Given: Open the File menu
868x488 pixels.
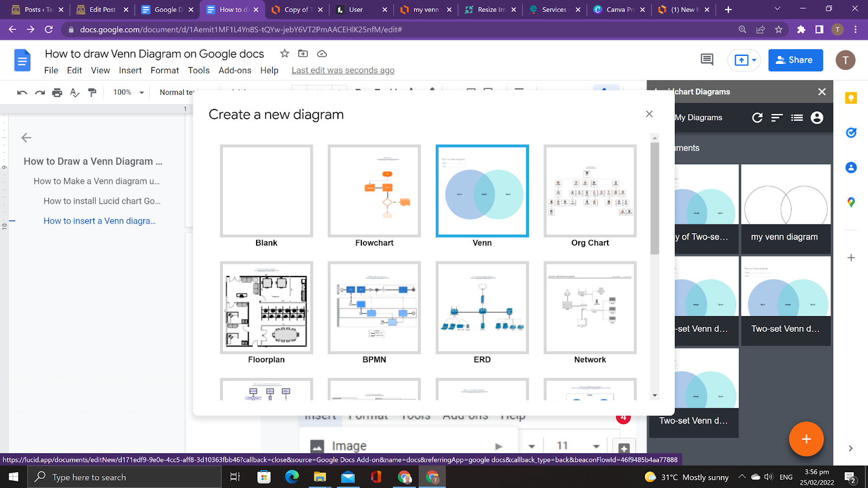Looking at the screenshot, I should pos(51,70).
